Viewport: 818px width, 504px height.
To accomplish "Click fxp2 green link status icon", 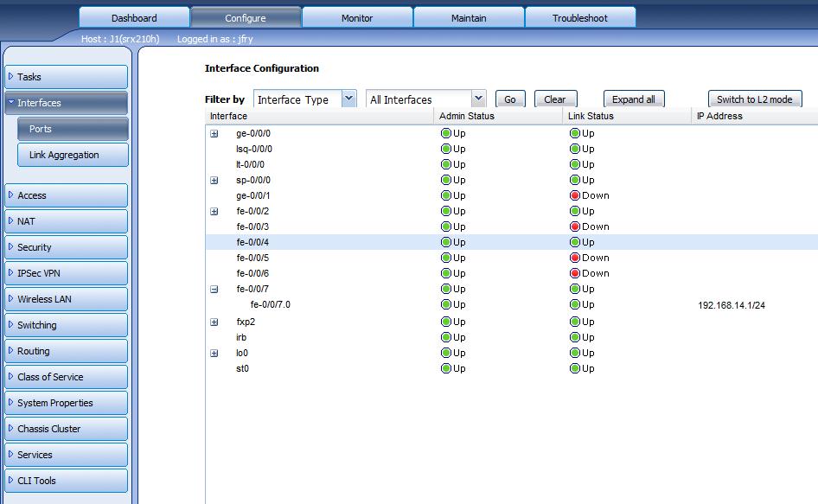I will point(575,322).
